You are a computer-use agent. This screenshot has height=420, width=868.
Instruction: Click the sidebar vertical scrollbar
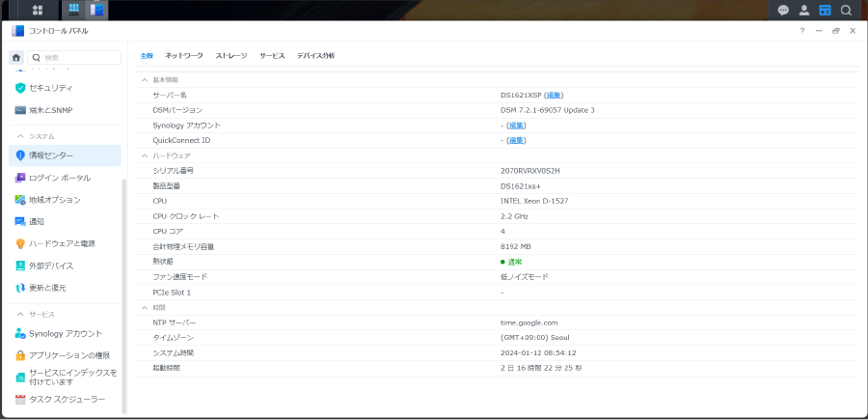pyautogui.click(x=124, y=295)
